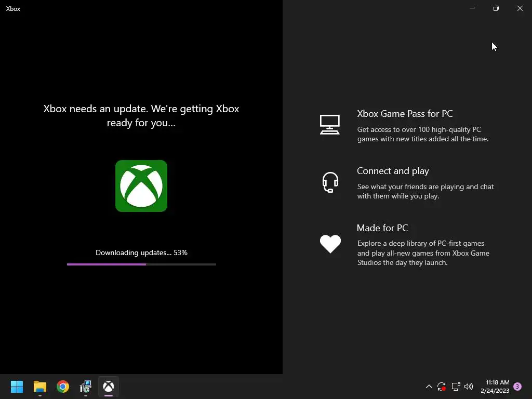Show hidden system tray icons
Viewport: 532px width, 399px height.
(429, 387)
